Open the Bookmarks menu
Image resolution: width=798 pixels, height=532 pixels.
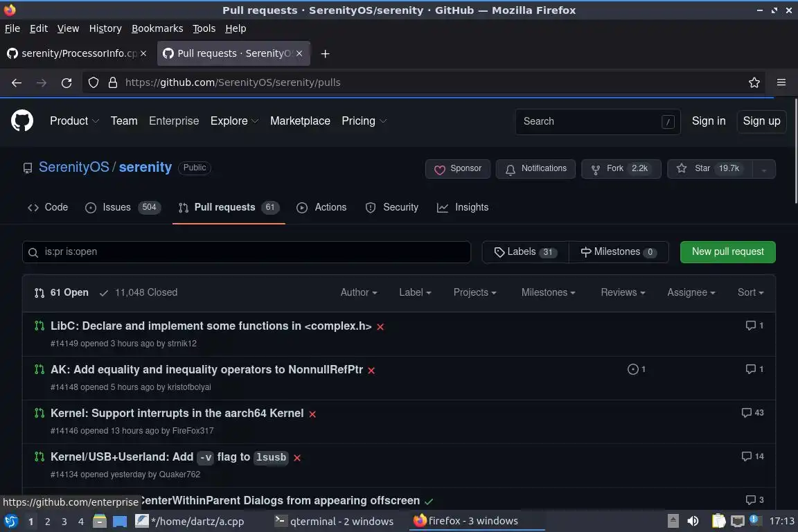pyautogui.click(x=157, y=28)
